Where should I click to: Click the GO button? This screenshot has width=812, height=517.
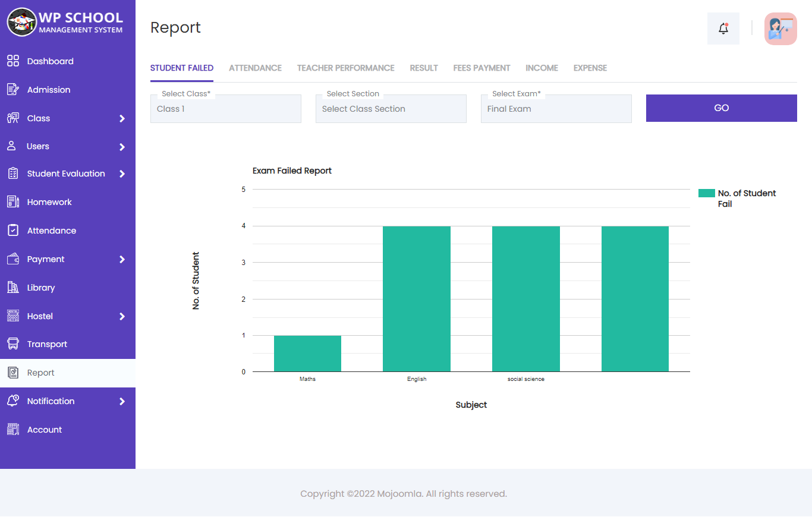pyautogui.click(x=722, y=108)
